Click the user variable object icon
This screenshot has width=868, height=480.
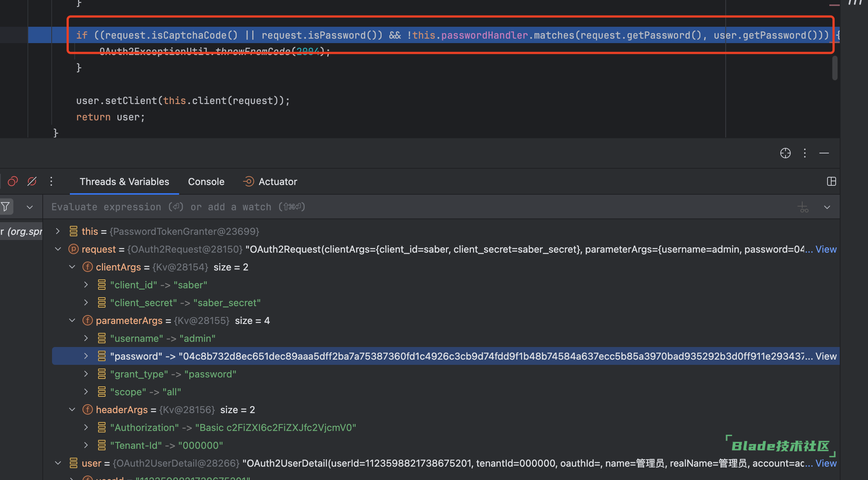pyautogui.click(x=74, y=463)
